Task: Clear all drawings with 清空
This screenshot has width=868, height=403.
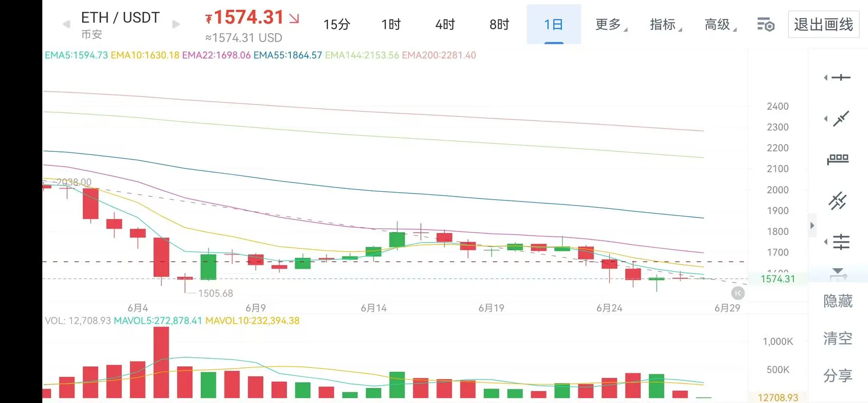Action: click(838, 338)
